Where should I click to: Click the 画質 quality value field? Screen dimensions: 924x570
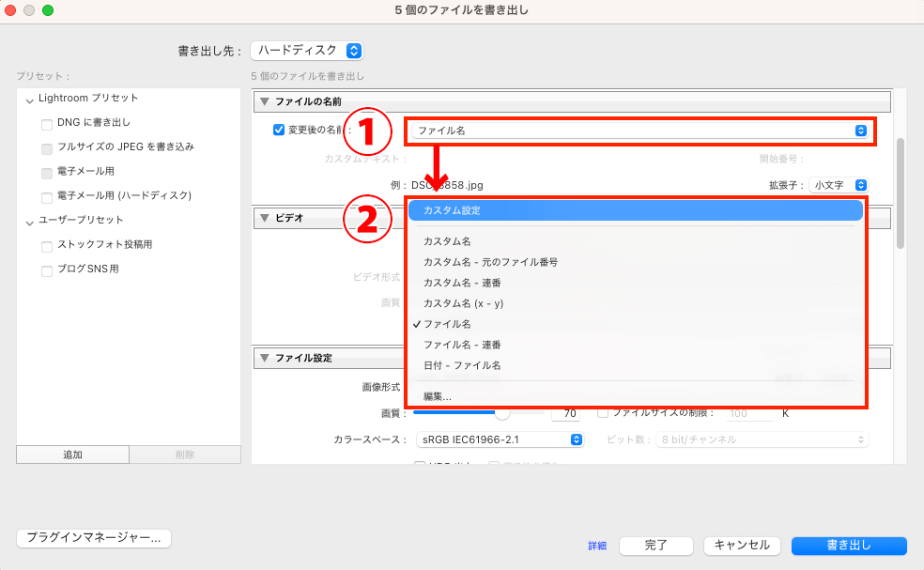coord(566,413)
